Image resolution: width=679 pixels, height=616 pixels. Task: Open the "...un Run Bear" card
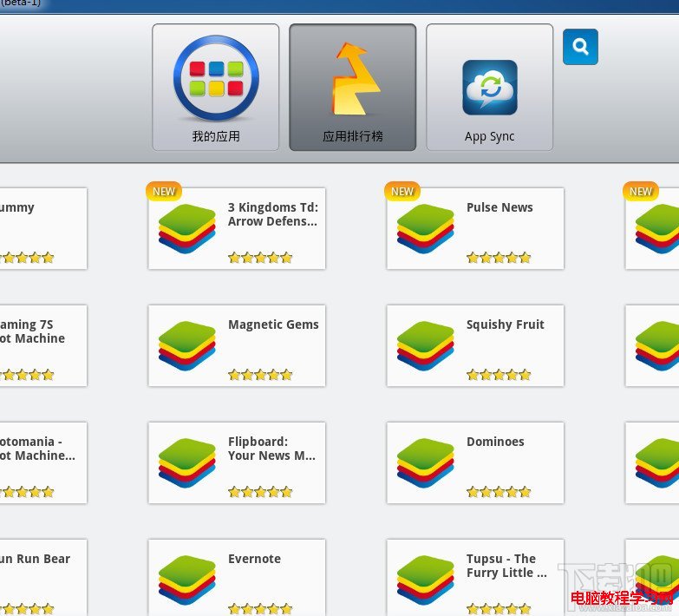(43, 578)
